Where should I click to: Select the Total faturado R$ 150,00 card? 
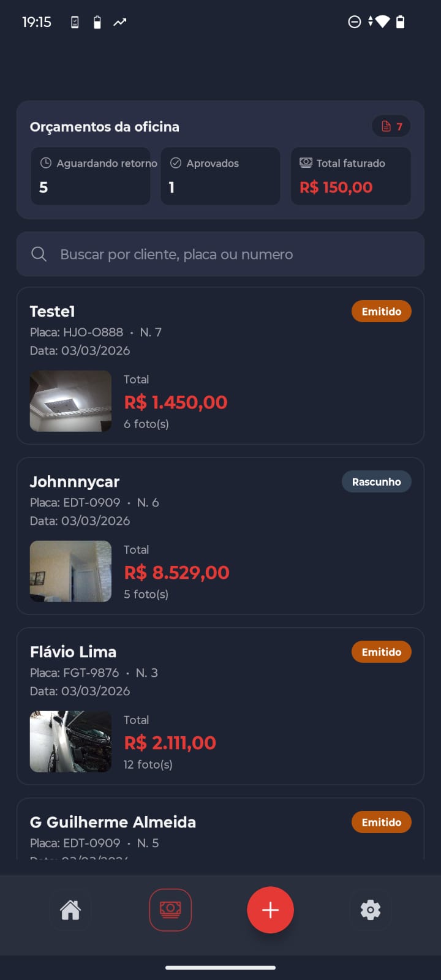pos(350,176)
